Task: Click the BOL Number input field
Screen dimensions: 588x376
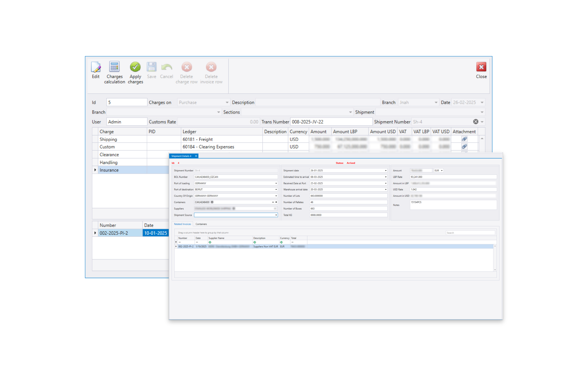Action: 236,177
